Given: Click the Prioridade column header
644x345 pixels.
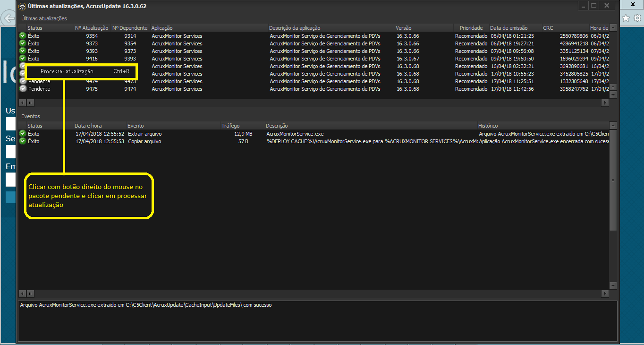Looking at the screenshot, I should click(471, 28).
